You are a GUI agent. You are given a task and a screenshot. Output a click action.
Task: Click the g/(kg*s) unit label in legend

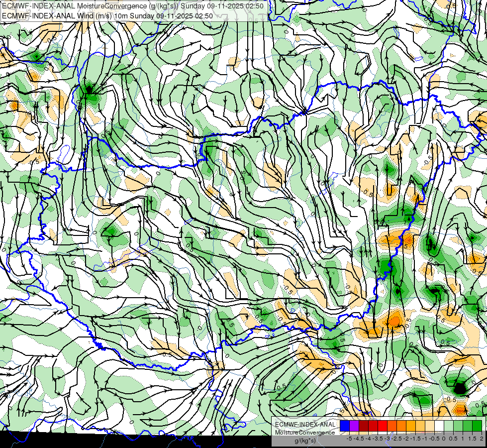click(305, 441)
